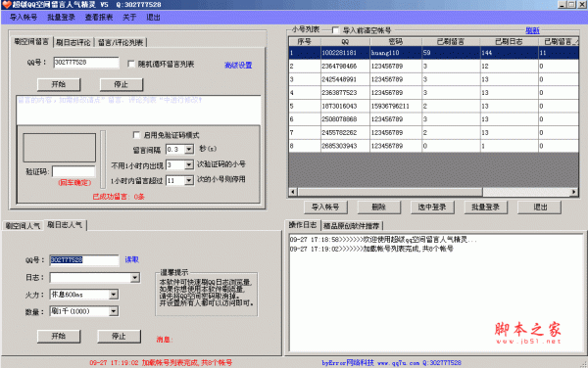
Task: Click the 删除 button
Action: (x=378, y=207)
